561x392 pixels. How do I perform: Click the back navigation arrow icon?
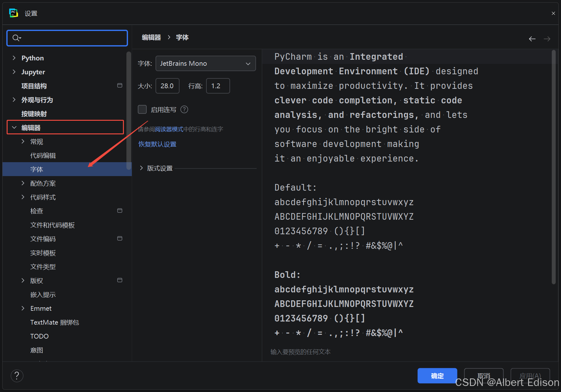(532, 39)
